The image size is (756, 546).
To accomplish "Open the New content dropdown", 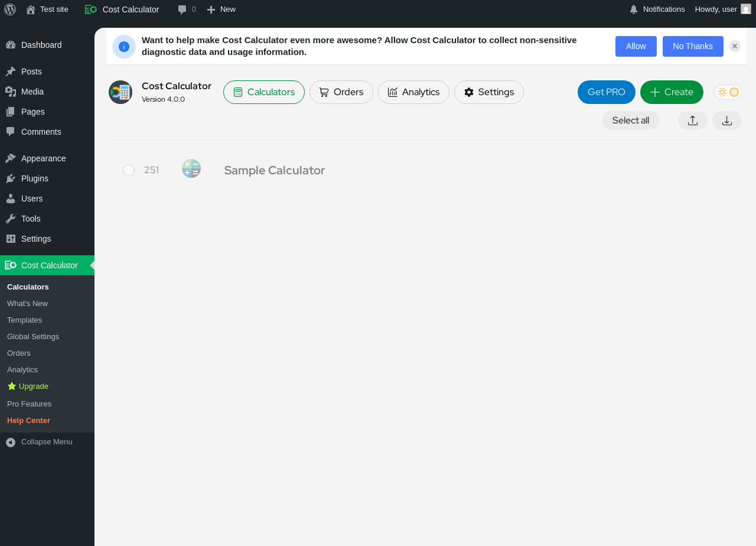I will coord(221,9).
